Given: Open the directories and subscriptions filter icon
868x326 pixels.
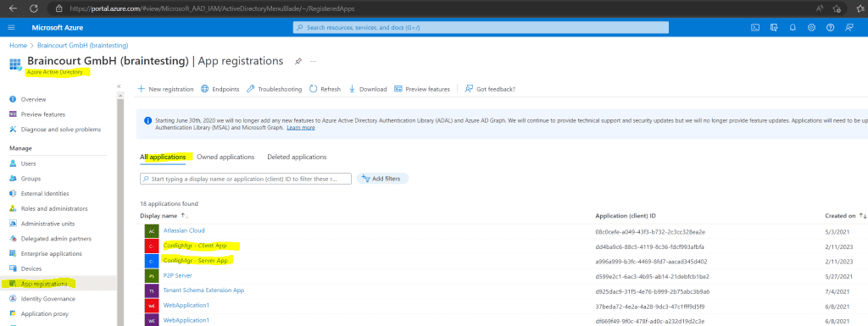Looking at the screenshot, I should point(774,28).
